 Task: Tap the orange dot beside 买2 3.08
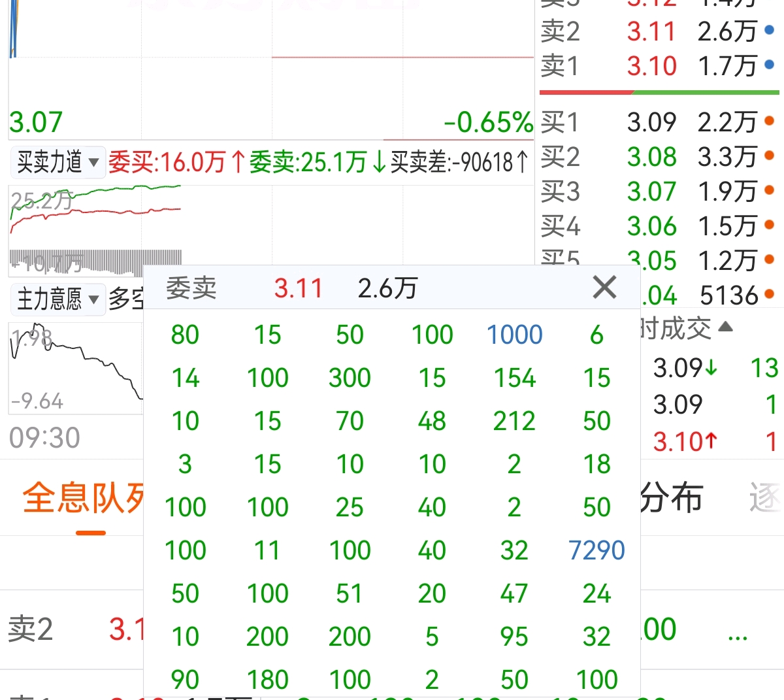pos(770,156)
